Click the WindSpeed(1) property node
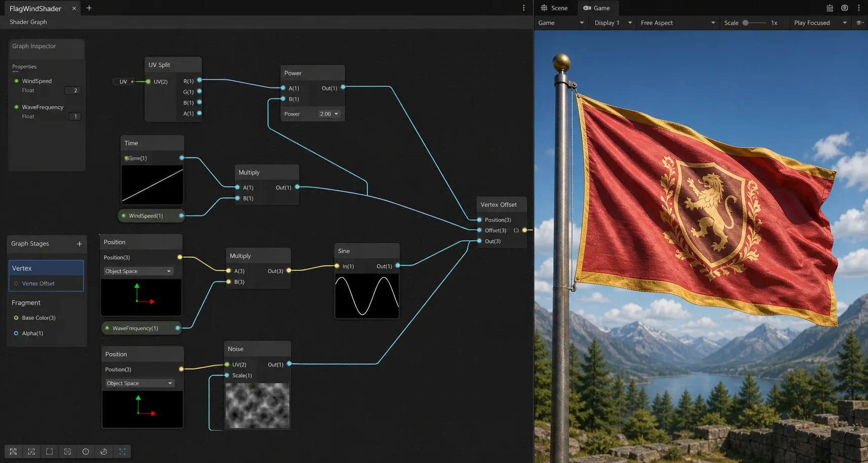 (151, 216)
